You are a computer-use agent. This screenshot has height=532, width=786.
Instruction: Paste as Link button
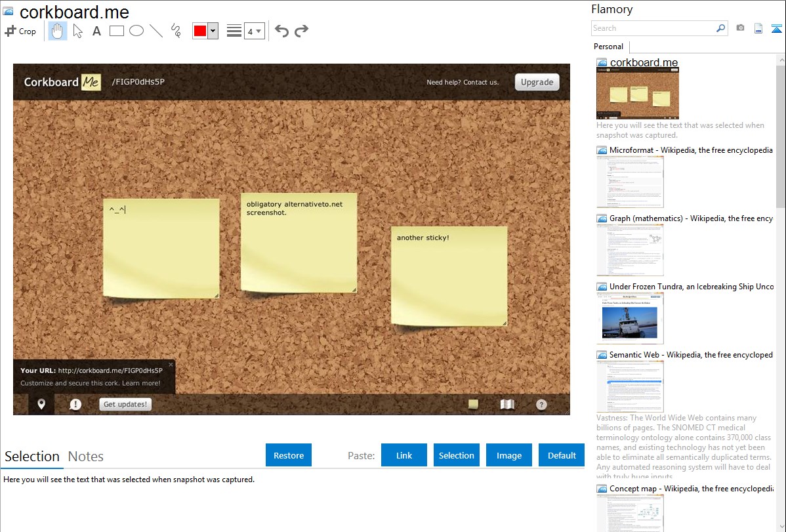click(x=404, y=455)
